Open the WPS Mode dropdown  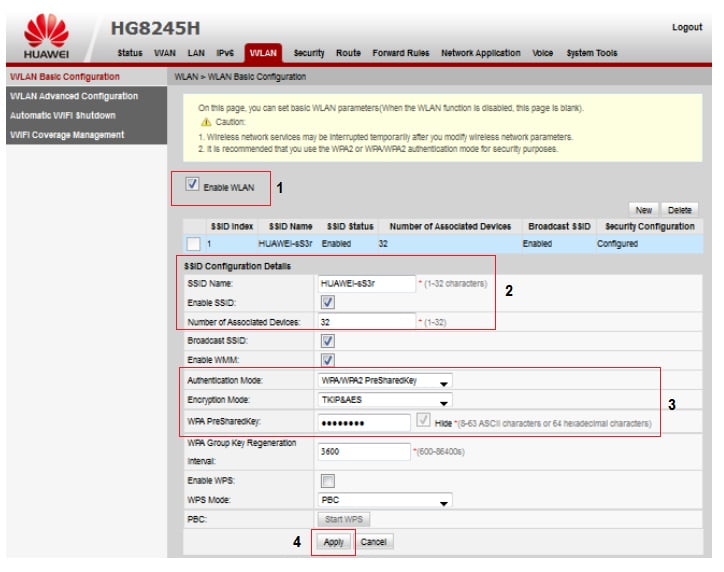[385, 500]
